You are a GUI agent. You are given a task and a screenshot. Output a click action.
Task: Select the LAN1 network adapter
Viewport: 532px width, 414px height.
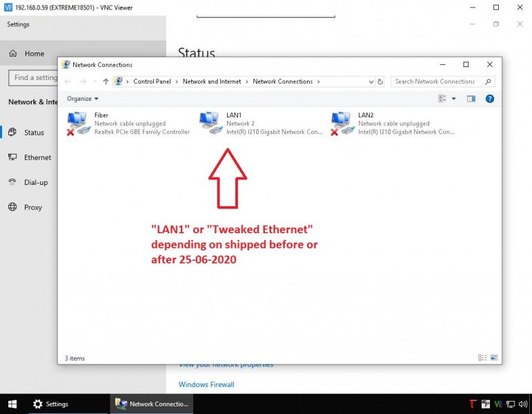tap(210, 124)
